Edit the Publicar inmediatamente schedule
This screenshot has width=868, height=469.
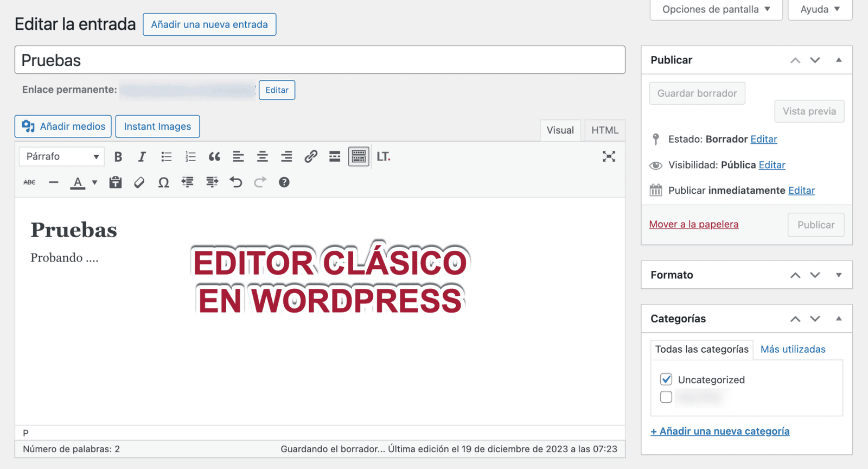click(801, 191)
